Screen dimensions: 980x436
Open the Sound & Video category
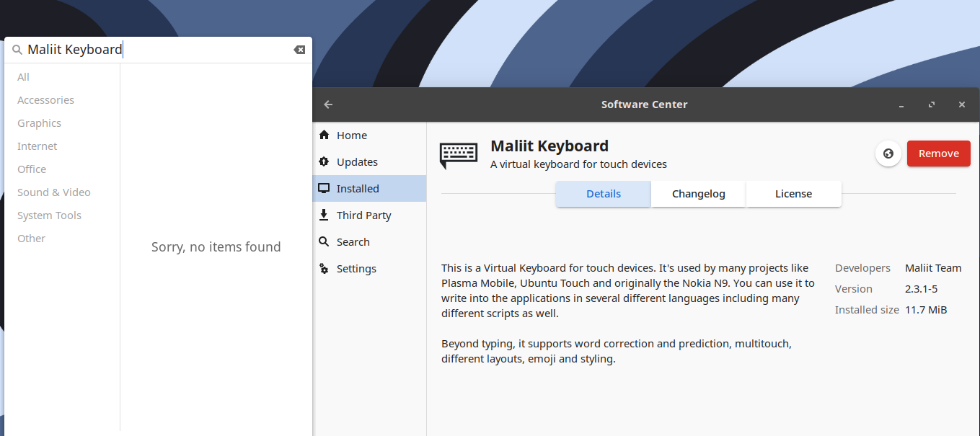[54, 192]
